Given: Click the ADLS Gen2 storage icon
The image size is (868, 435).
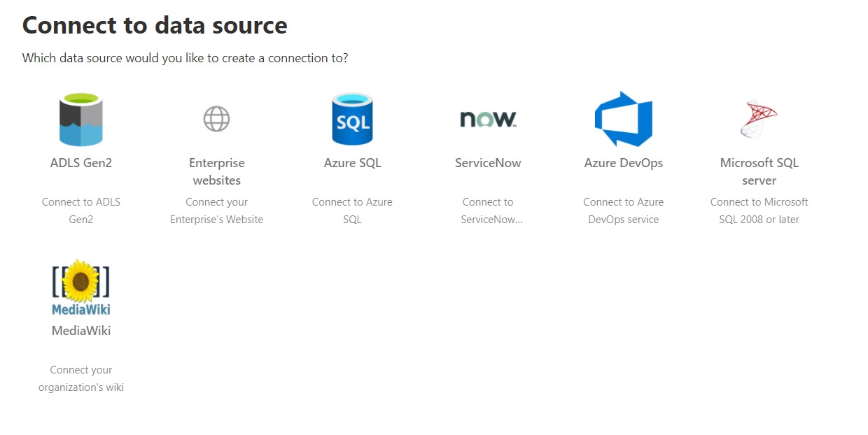Looking at the screenshot, I should point(80,119).
